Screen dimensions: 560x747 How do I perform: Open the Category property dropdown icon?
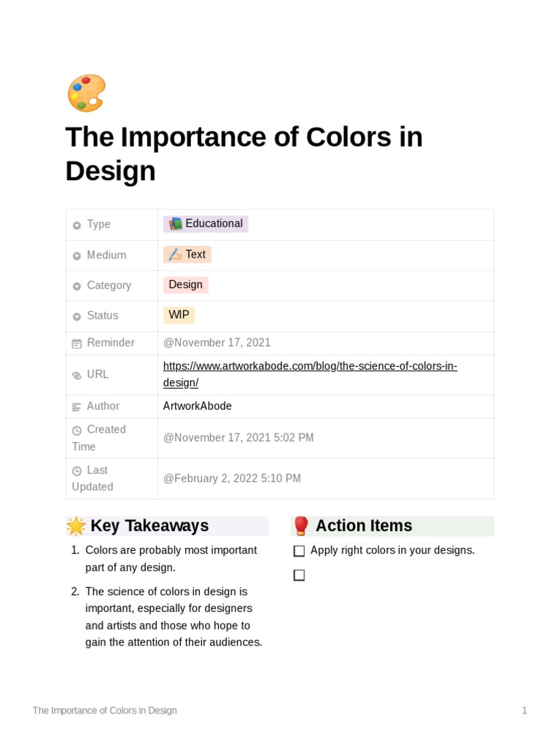[77, 287]
